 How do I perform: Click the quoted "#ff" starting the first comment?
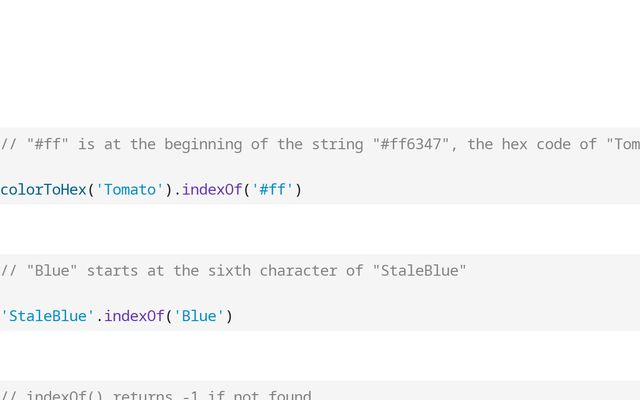coord(47,144)
